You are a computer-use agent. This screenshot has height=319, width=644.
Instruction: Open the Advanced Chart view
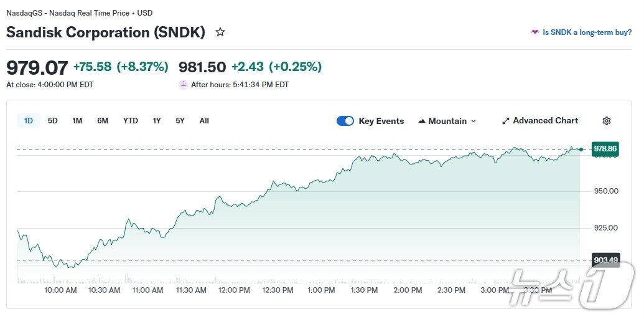[x=545, y=121]
